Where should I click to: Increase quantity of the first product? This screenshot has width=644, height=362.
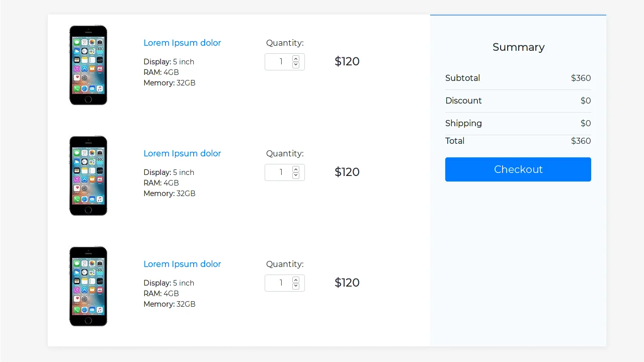296,58
